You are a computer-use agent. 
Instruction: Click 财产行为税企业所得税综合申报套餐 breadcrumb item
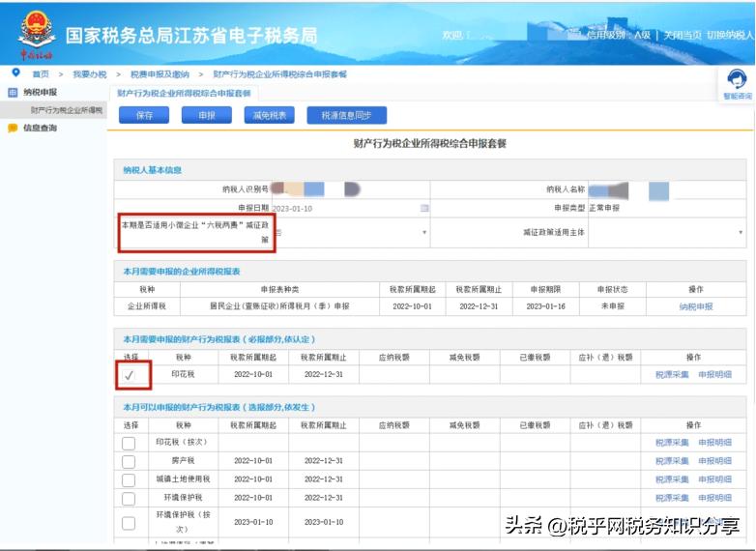click(279, 74)
